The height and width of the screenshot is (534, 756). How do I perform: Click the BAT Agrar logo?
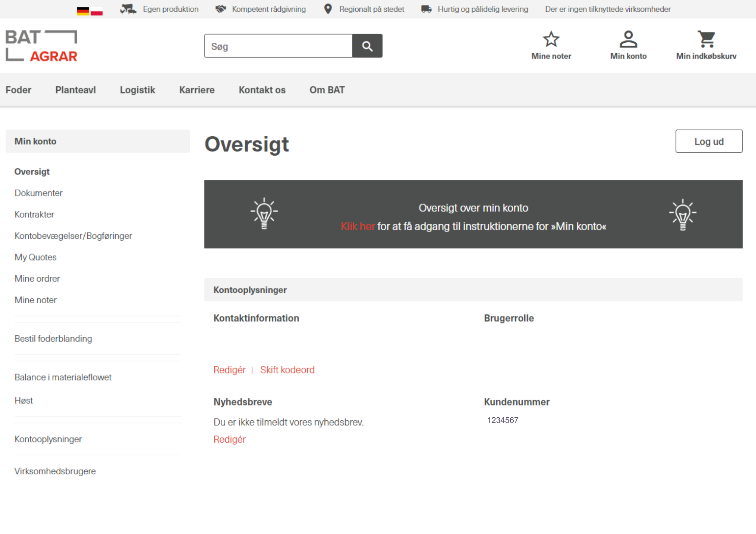point(42,46)
